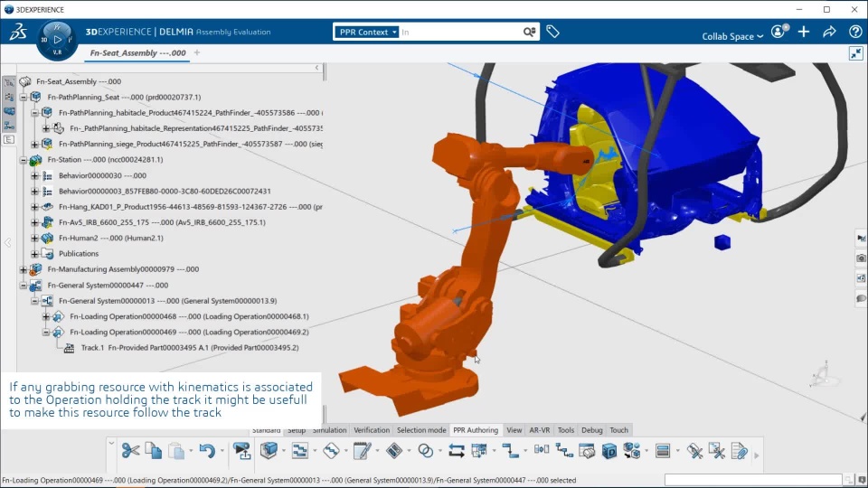Click the command input field in the status bar

pyautogui.click(x=753, y=480)
